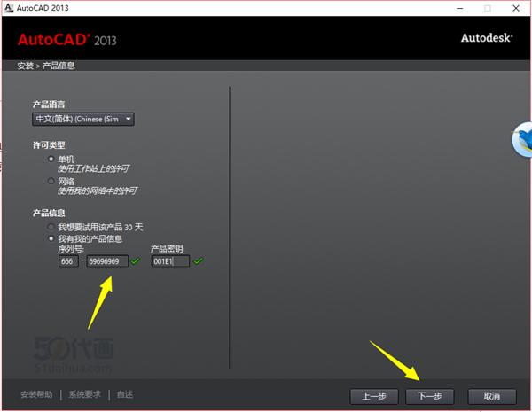Click the 使用工作站上的许可 description text
The width and height of the screenshot is (532, 412).
[x=93, y=168]
